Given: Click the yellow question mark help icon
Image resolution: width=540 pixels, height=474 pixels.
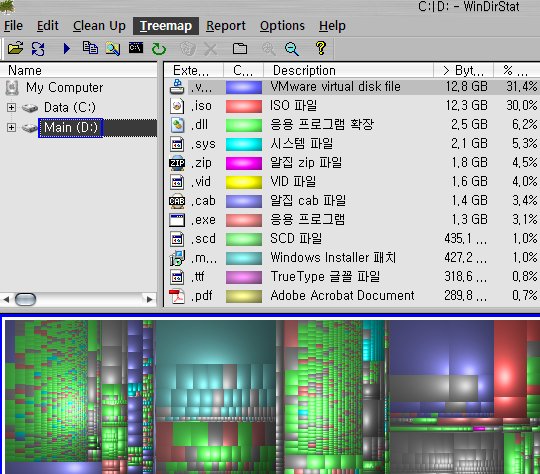Looking at the screenshot, I should coord(321,48).
